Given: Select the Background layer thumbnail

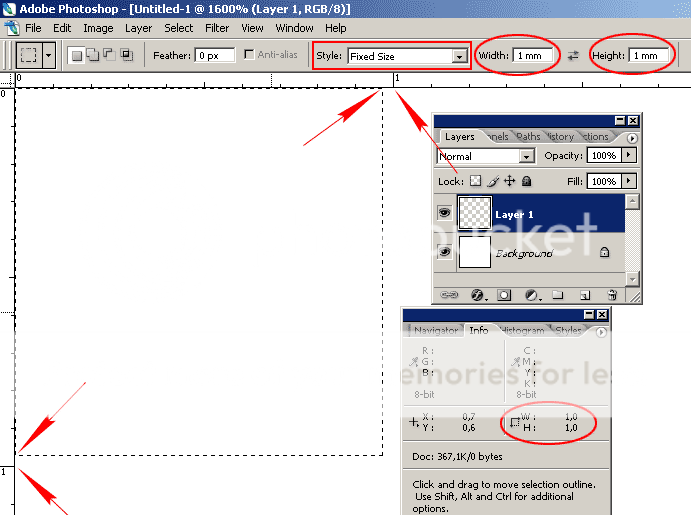Looking at the screenshot, I should pyautogui.click(x=475, y=252).
